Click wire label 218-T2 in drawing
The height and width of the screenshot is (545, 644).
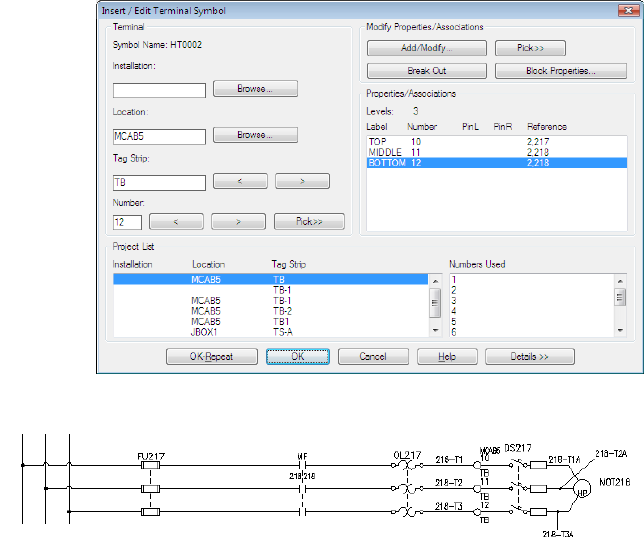(x=449, y=483)
